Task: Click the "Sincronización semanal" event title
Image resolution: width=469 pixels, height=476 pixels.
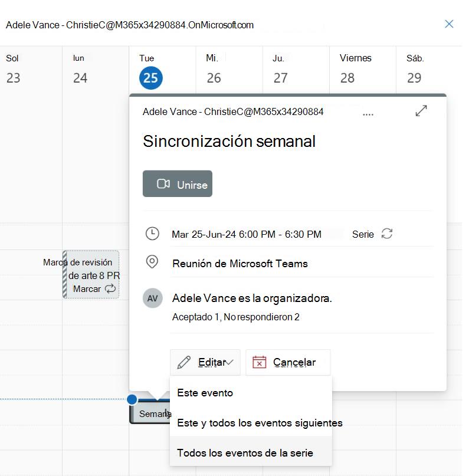Action: click(229, 141)
